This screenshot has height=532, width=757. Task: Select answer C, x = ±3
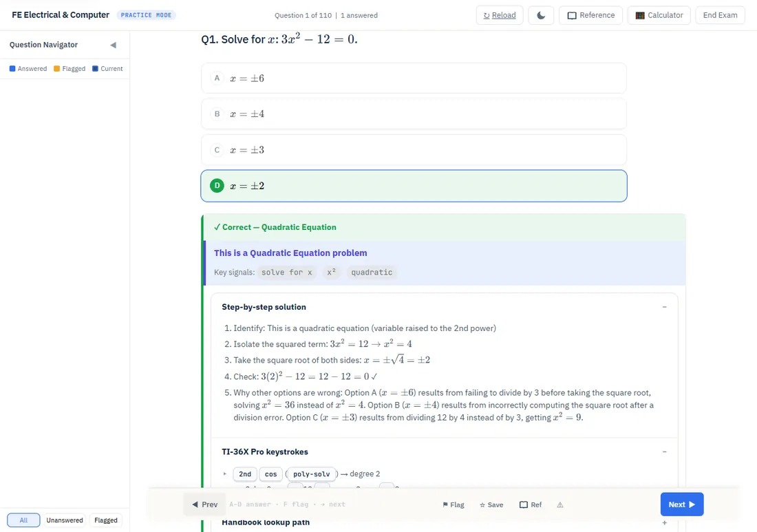point(414,149)
